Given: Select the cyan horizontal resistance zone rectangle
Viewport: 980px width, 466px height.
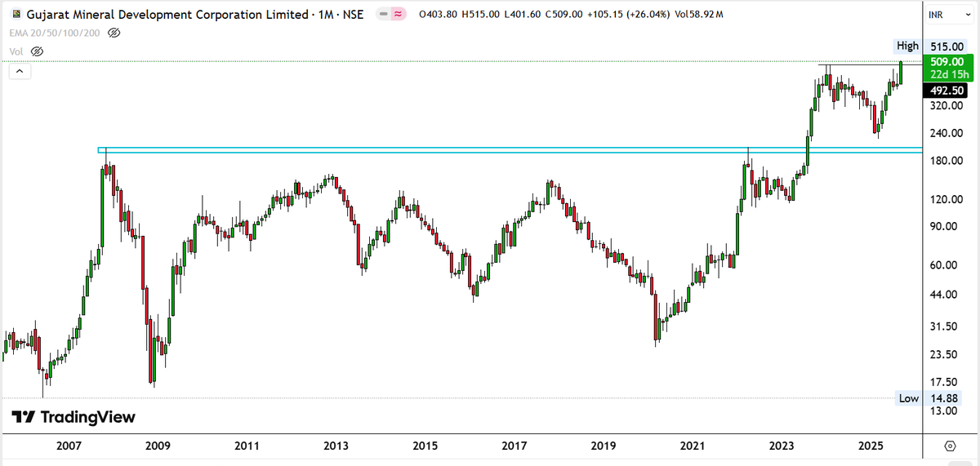Looking at the screenshot, I should [510, 150].
